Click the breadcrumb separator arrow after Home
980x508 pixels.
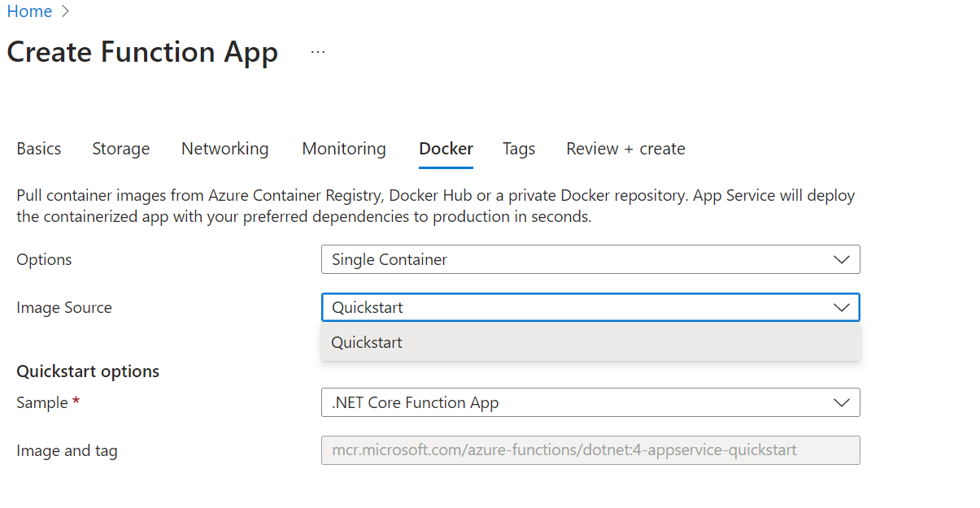click(x=65, y=11)
